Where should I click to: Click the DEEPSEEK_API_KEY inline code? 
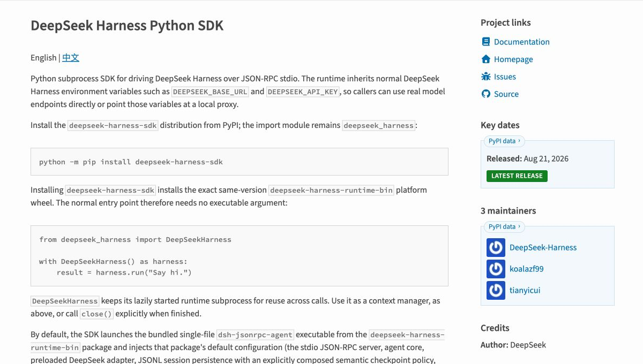coord(303,92)
